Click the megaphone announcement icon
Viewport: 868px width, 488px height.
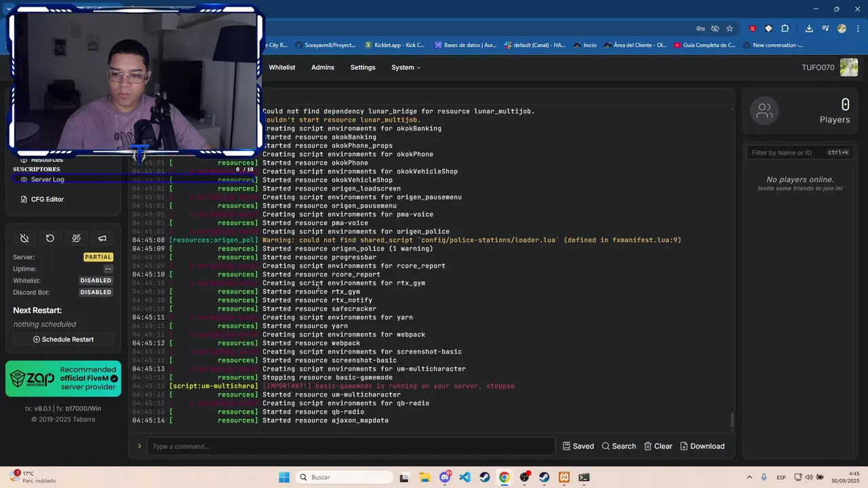(102, 238)
